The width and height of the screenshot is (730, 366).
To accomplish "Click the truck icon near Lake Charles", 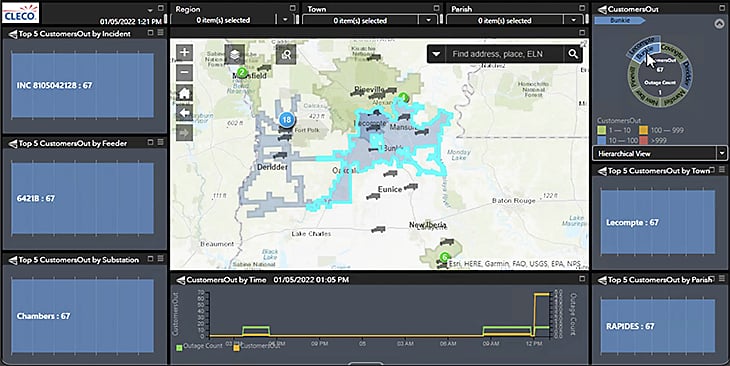I will coord(378,229).
